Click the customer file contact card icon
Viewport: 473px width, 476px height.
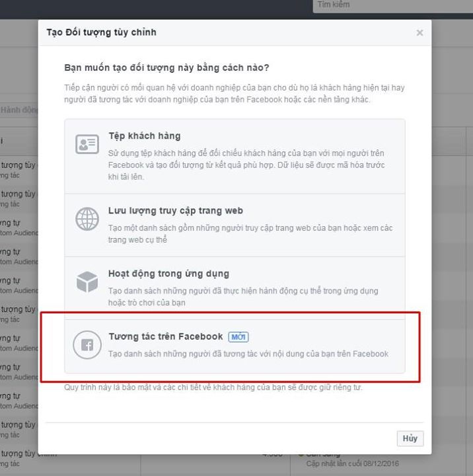87,144
